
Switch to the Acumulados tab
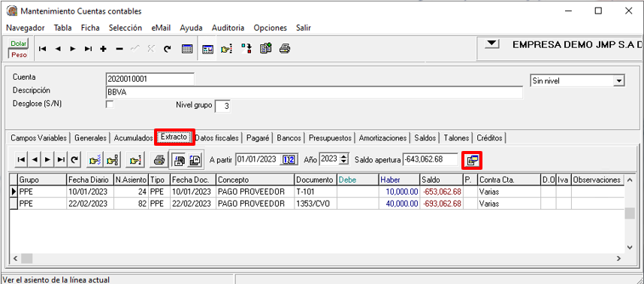[134, 138]
